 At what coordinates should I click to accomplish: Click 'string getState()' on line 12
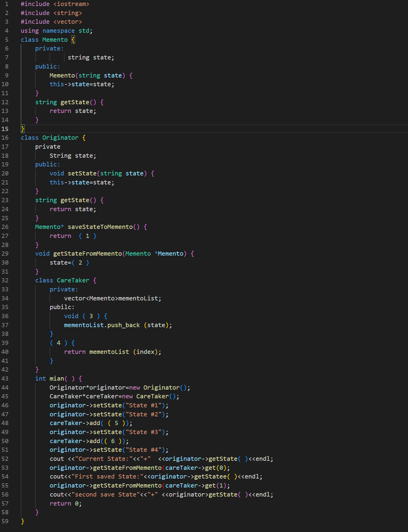click(x=66, y=102)
